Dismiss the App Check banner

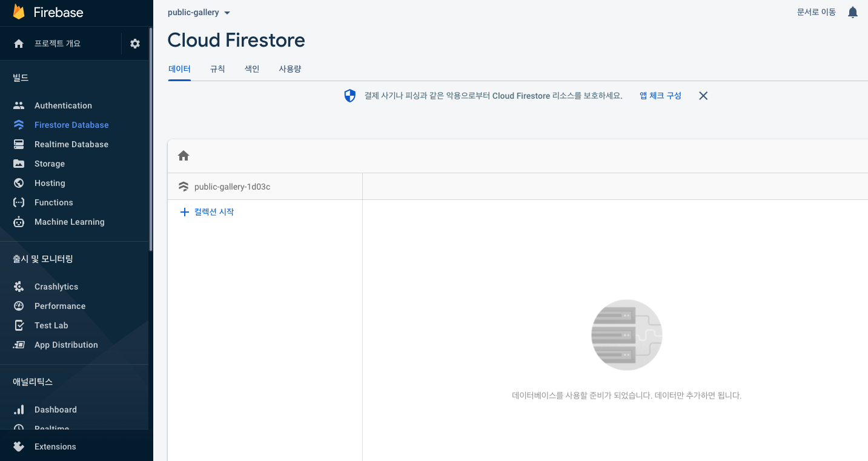703,96
